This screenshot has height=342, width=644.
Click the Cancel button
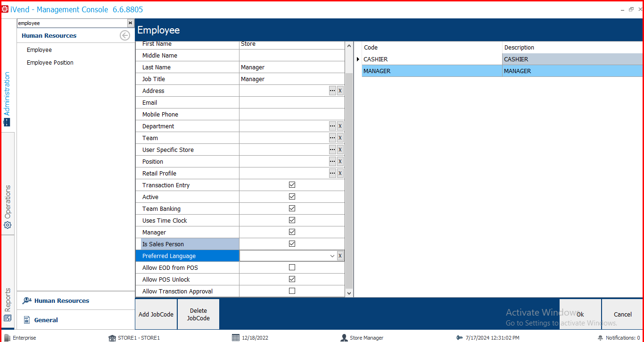coord(622,314)
